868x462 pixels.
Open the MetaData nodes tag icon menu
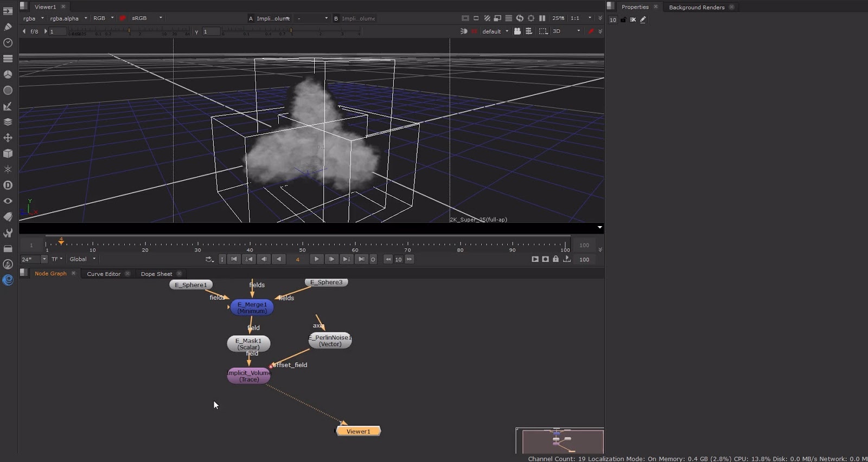pyautogui.click(x=8, y=217)
